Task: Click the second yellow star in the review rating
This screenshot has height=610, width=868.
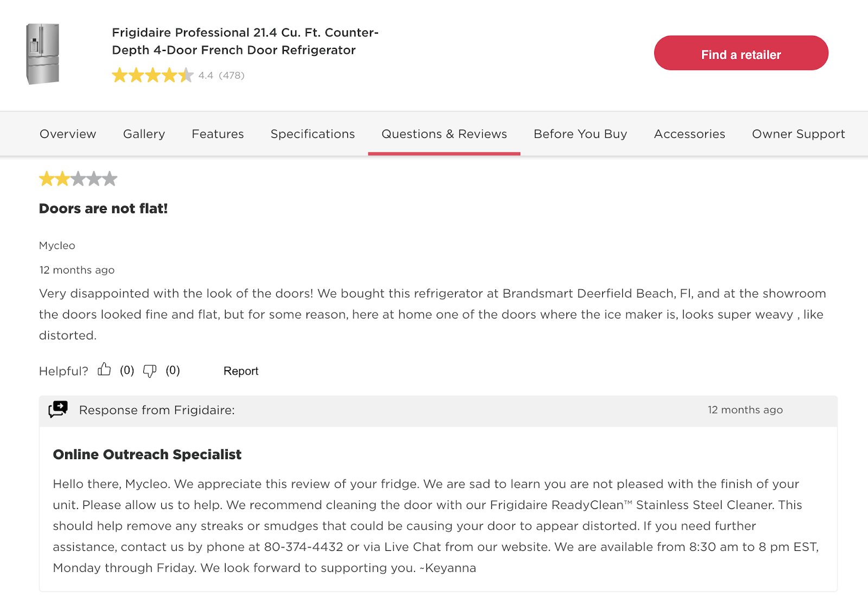Action: (x=62, y=178)
